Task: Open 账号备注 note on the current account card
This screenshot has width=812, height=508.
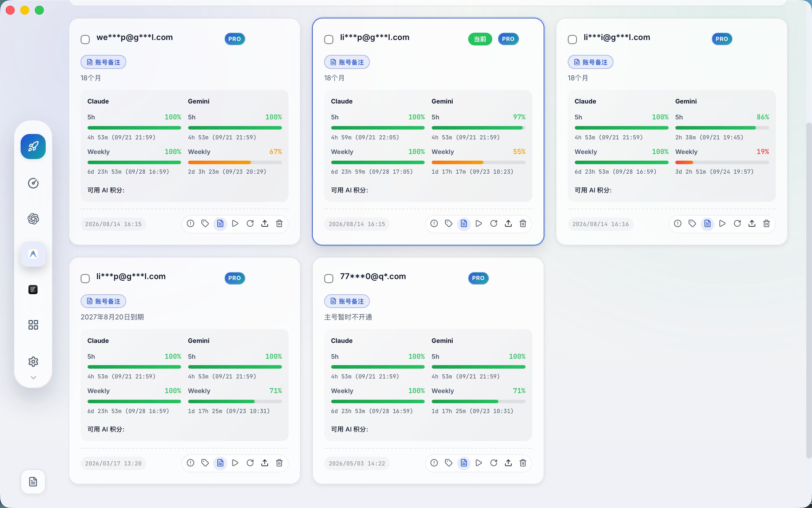Action: [x=347, y=62]
